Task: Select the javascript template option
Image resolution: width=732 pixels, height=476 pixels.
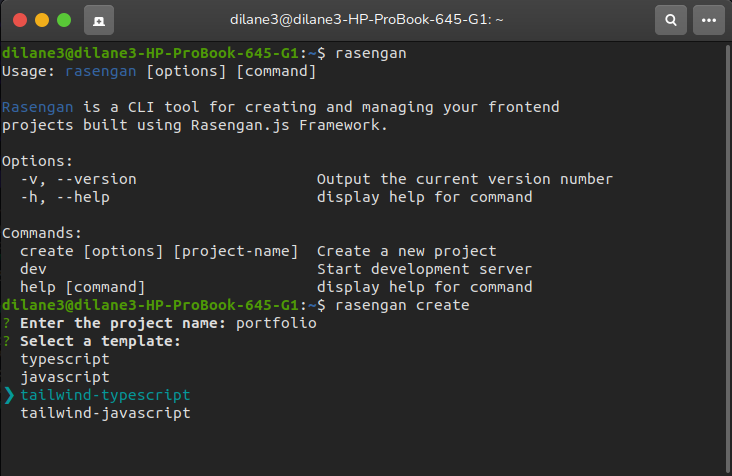Action: coord(65,377)
